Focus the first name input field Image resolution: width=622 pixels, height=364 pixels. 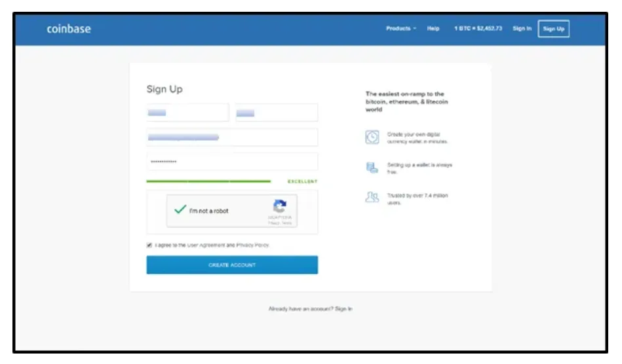(x=187, y=113)
